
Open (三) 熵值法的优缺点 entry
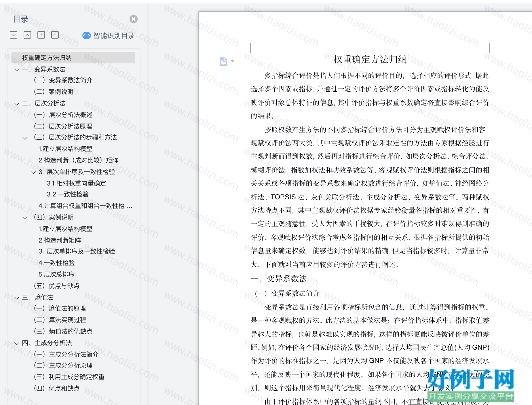tap(63, 331)
